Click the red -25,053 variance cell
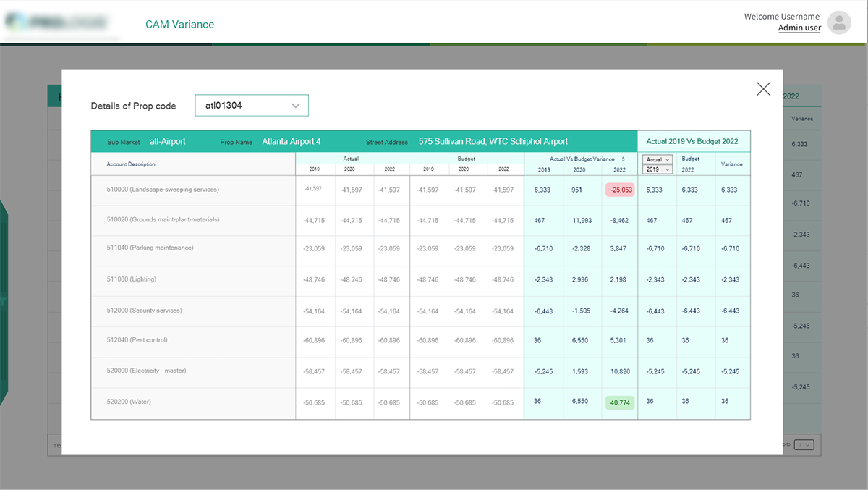 pyautogui.click(x=620, y=190)
